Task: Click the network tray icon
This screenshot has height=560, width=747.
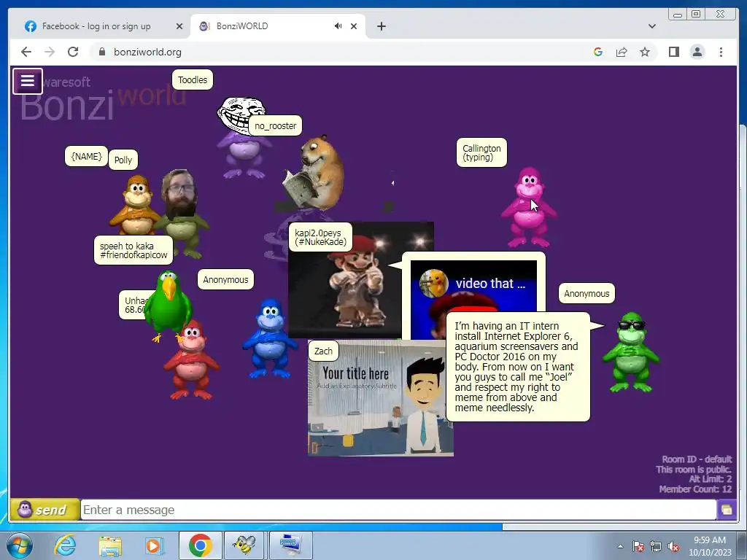Action: click(x=656, y=546)
